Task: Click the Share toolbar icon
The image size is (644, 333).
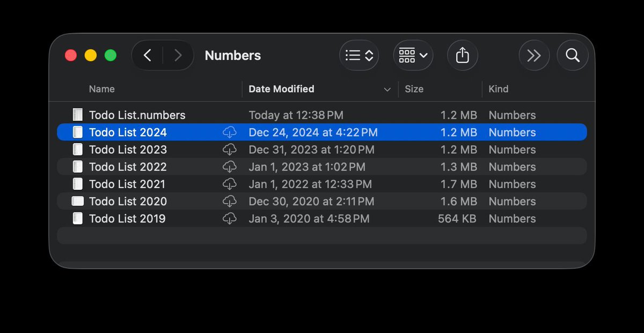Action: click(463, 55)
